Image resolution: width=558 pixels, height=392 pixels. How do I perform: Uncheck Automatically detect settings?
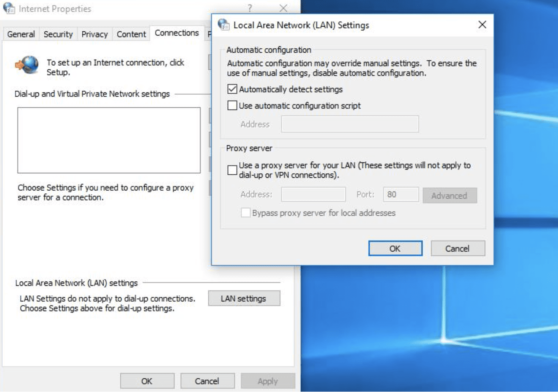[x=232, y=89]
